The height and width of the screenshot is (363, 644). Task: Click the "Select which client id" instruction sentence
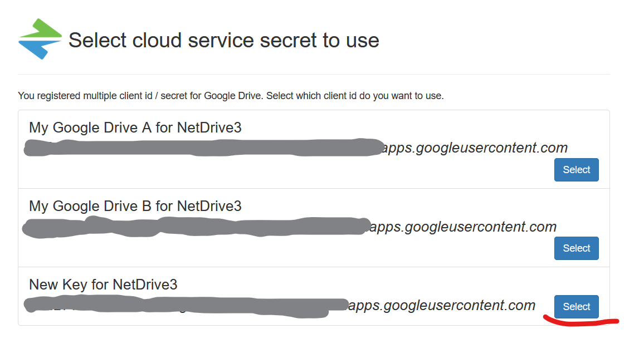tap(355, 96)
